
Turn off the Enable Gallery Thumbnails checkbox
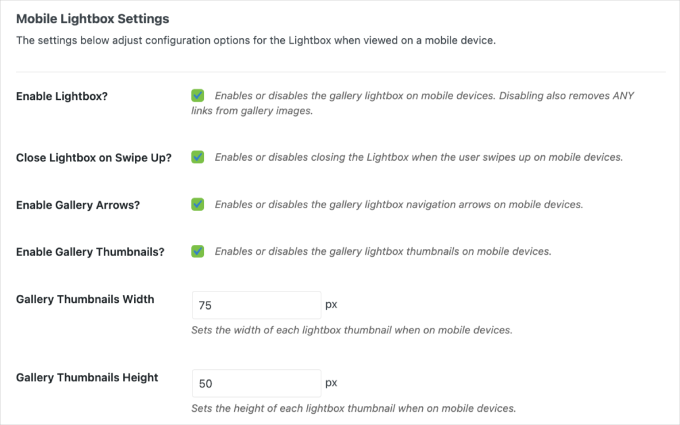(198, 251)
